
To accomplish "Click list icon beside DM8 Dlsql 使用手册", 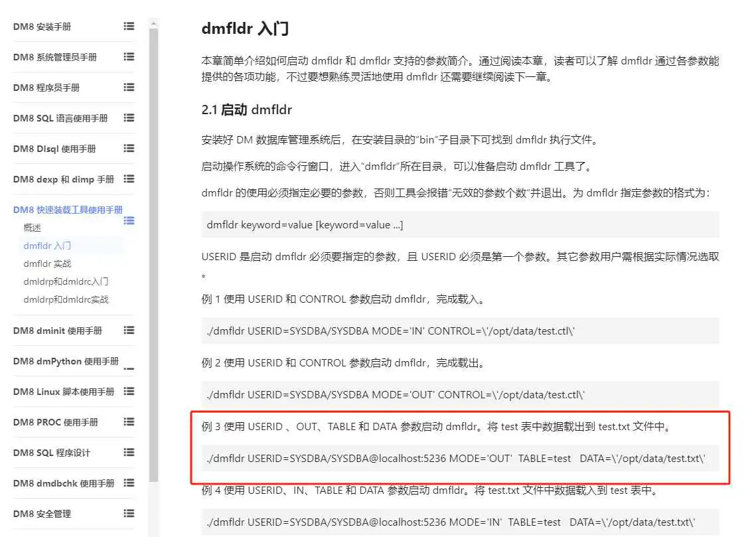I will [129, 149].
